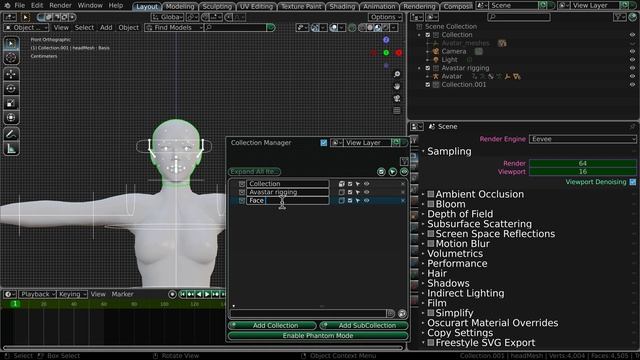Switch to the Shading workspace tab

click(x=342, y=6)
